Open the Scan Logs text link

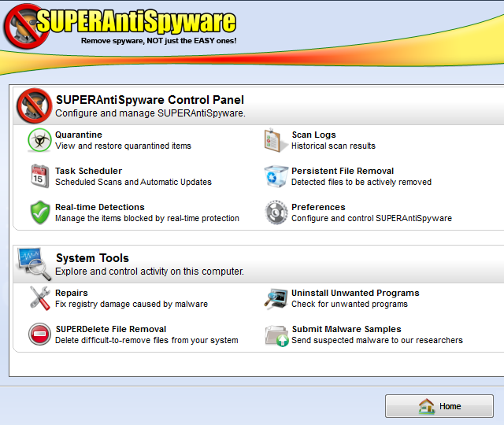point(313,135)
